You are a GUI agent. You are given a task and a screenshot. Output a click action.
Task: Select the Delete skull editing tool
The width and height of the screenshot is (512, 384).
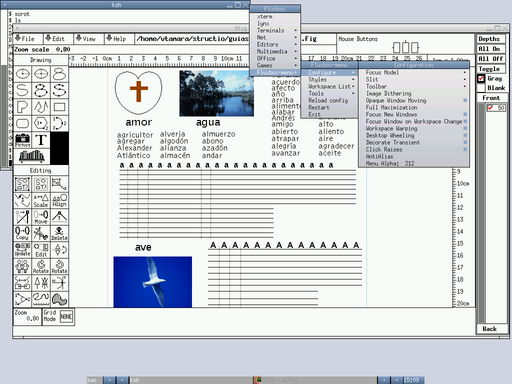[59, 233]
